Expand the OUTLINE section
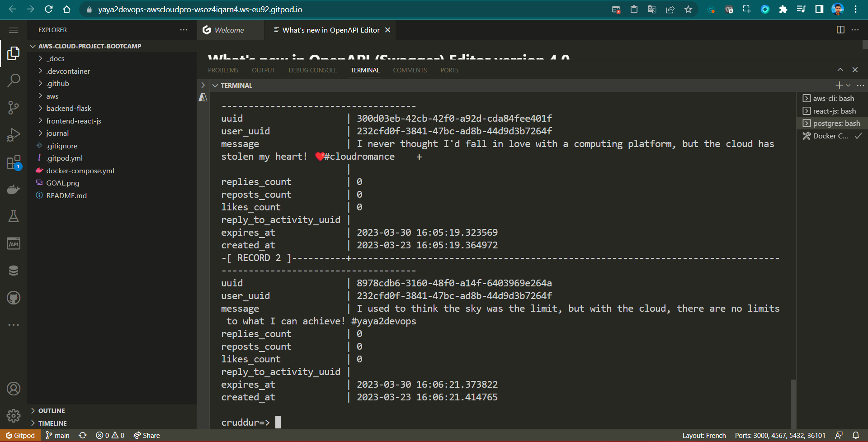Image resolution: width=868 pixels, height=442 pixels. 52,411
